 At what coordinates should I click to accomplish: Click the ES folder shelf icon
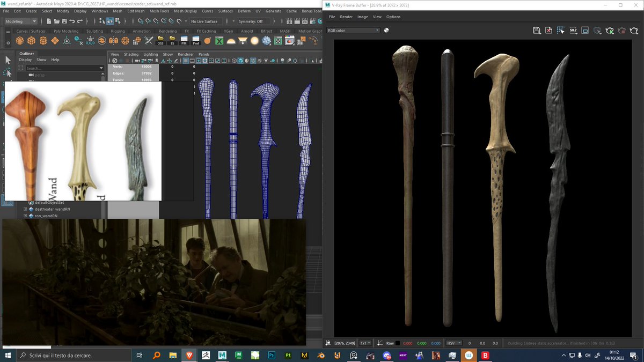pos(172,41)
